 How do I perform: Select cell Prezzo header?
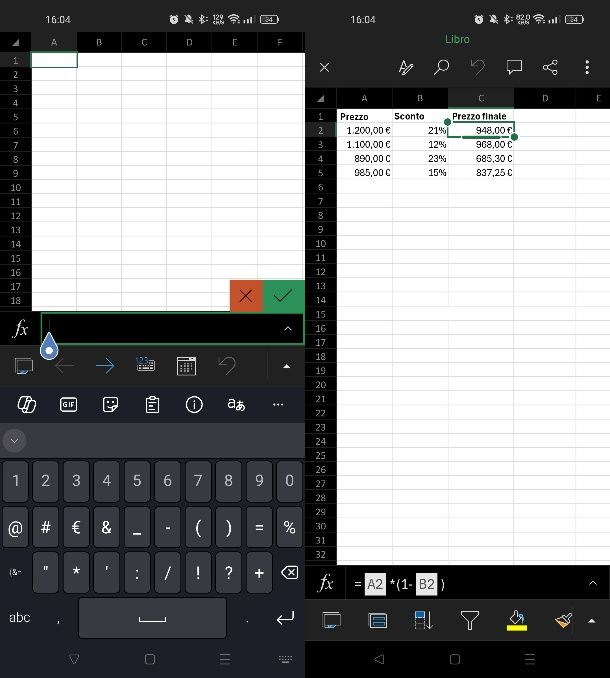(x=364, y=116)
